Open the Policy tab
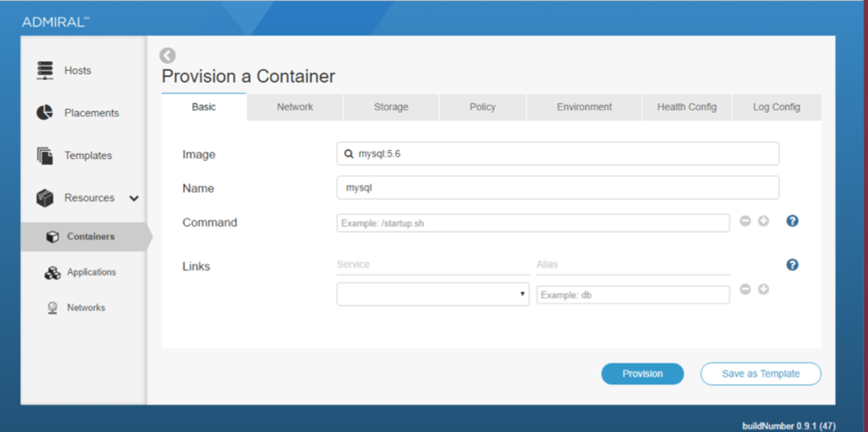Image resolution: width=868 pixels, height=432 pixels. [483, 108]
